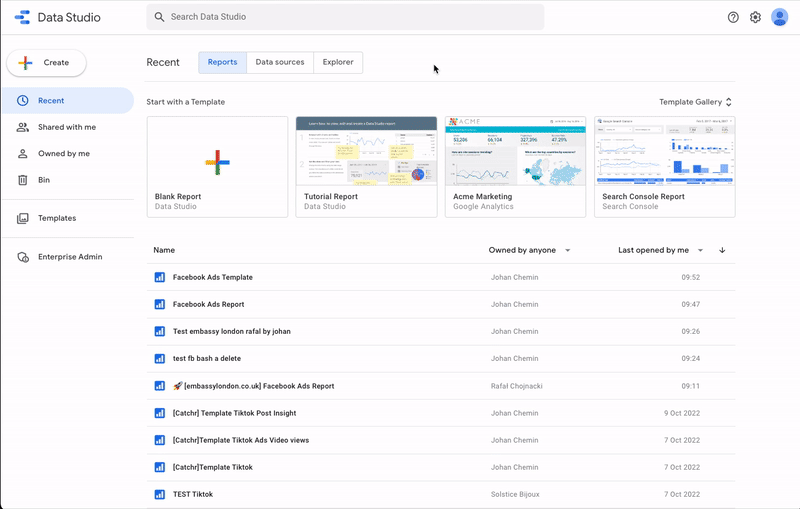Open Shared with me in sidebar
Viewport: 800px width, 509px height.
tap(67, 127)
